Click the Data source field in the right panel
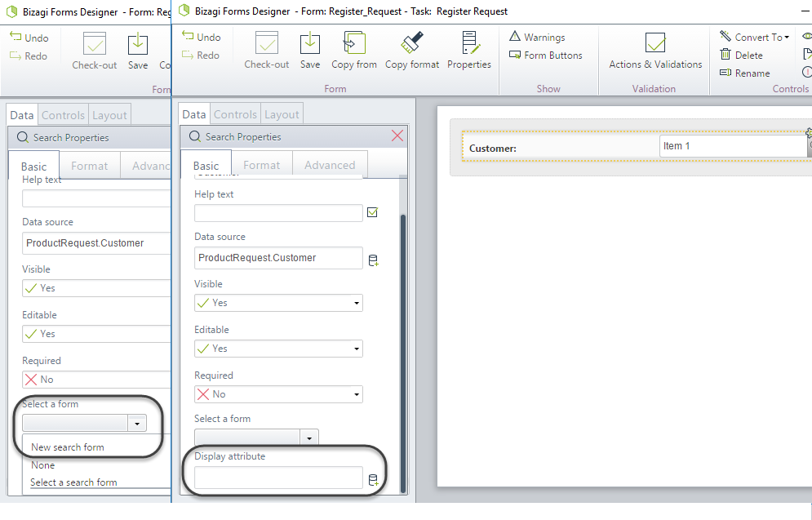Viewport: 812px width, 520px height. click(278, 257)
